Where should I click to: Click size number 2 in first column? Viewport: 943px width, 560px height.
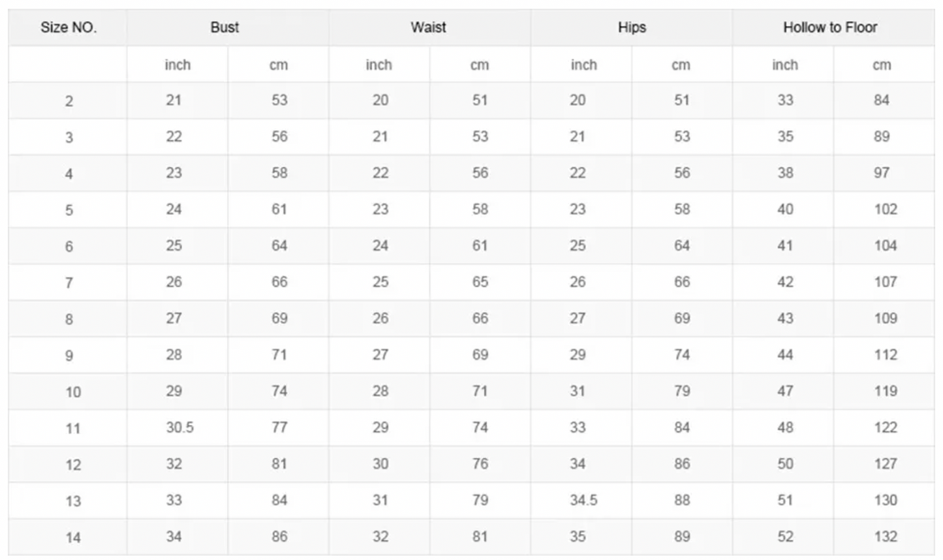pyautogui.click(x=69, y=101)
